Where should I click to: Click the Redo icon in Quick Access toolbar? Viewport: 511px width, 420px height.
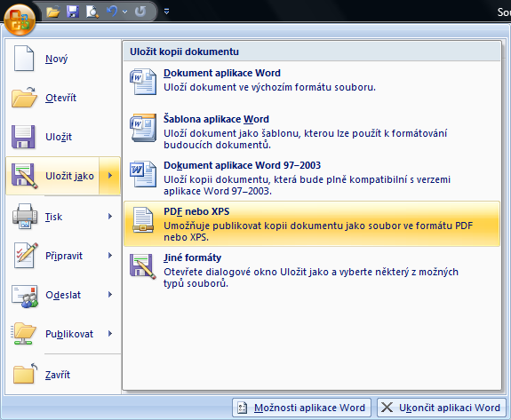coord(140,12)
